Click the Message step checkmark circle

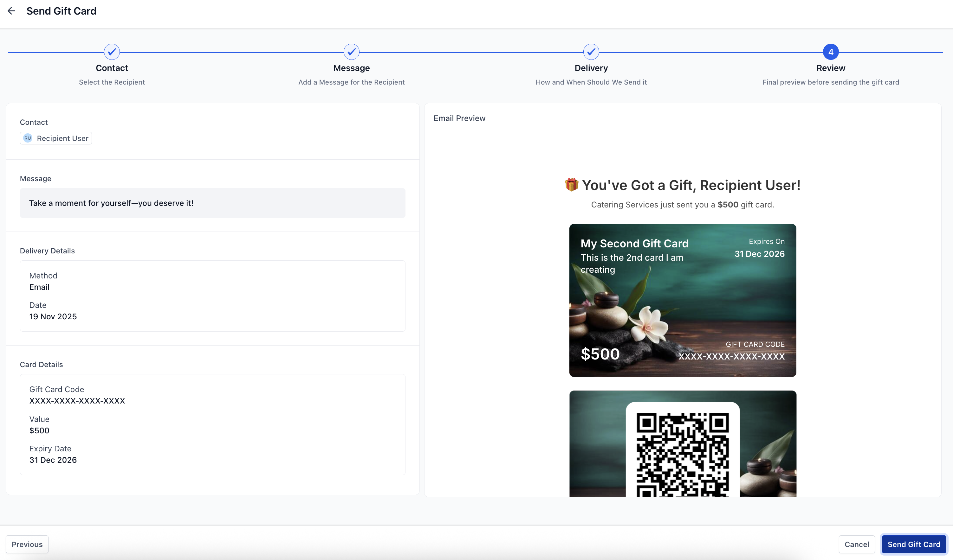click(351, 52)
